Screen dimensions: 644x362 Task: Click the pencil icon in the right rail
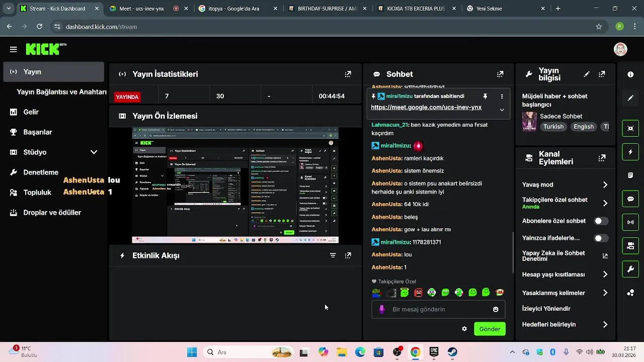point(630,98)
